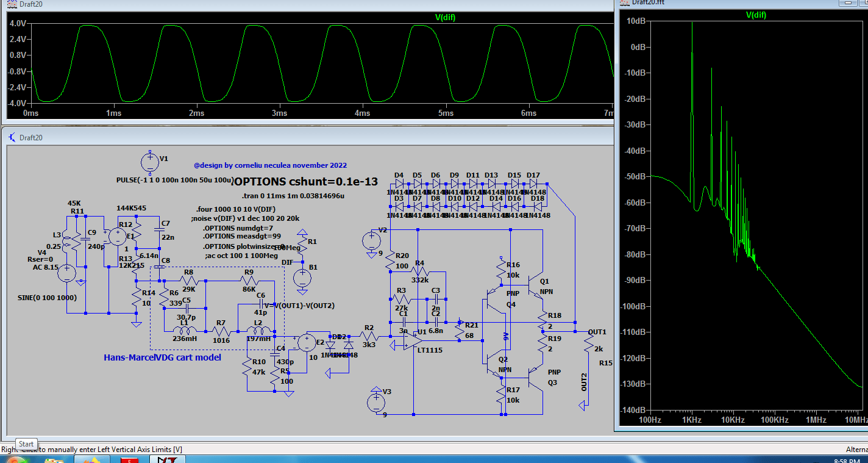Select the .OPTIONS numdgt=7 directive
The height and width of the screenshot is (463, 868).
pyautogui.click(x=238, y=228)
